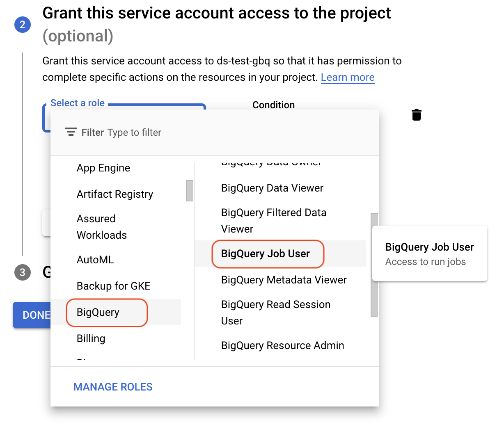Select the Billing category
504x427 pixels.
[116, 338]
